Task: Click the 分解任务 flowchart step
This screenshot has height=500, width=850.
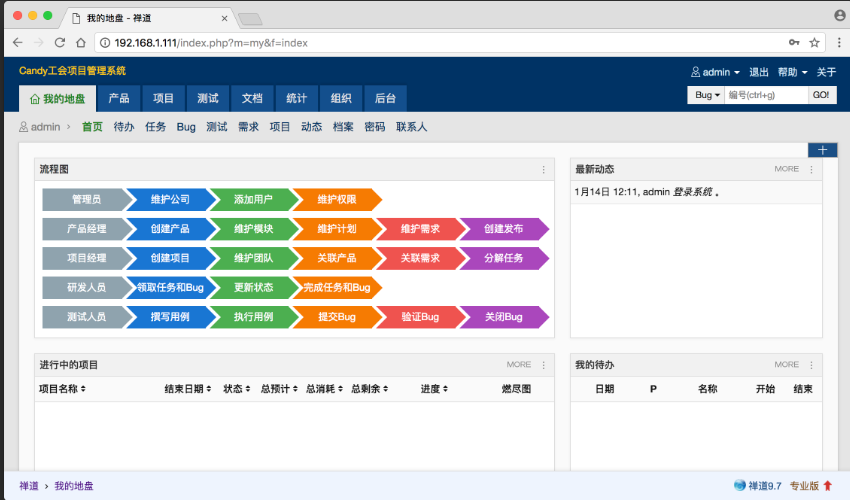Action: pyautogui.click(x=504, y=258)
